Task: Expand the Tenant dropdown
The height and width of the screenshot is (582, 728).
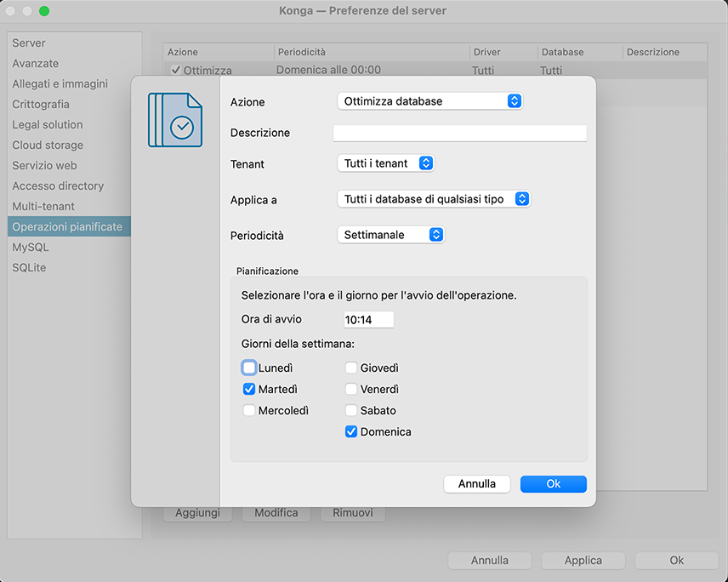Action: [386, 163]
